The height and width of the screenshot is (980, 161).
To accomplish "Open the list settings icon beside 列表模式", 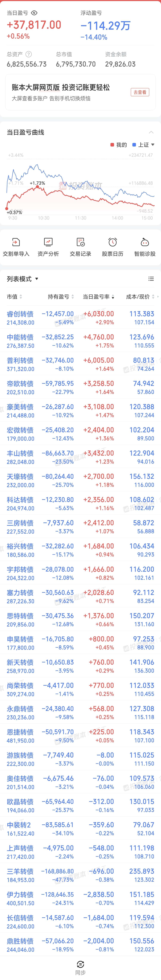I will [x=151, y=279].
